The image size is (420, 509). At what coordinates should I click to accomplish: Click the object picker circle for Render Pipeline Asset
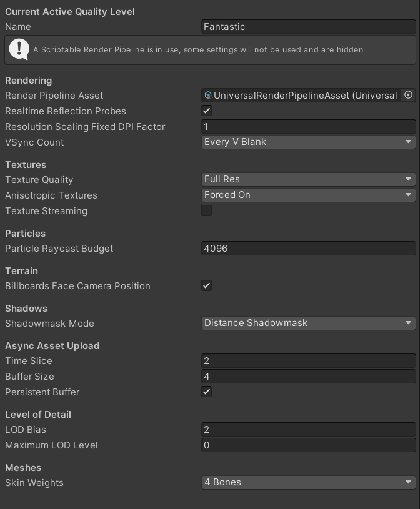click(x=409, y=95)
